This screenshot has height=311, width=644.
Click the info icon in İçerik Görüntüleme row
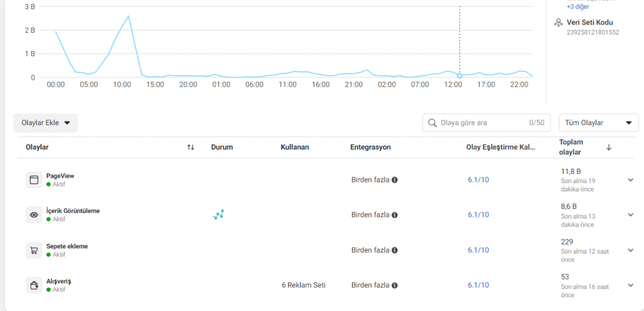coord(394,215)
